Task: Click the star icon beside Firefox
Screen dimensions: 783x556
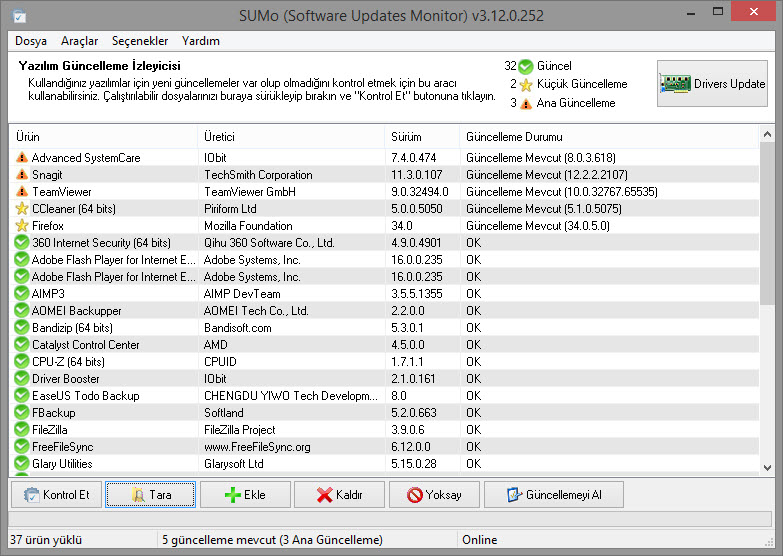Action: pos(21,225)
